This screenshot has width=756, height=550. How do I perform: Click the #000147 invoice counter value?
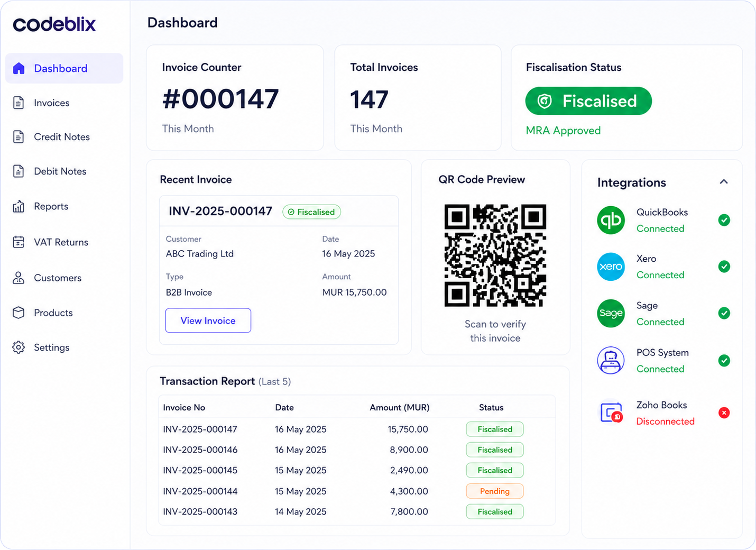point(220,99)
